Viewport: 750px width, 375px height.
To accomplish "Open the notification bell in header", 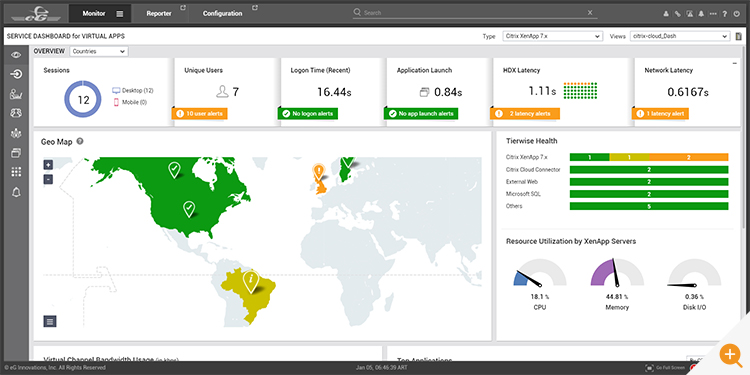I will tap(701, 14).
